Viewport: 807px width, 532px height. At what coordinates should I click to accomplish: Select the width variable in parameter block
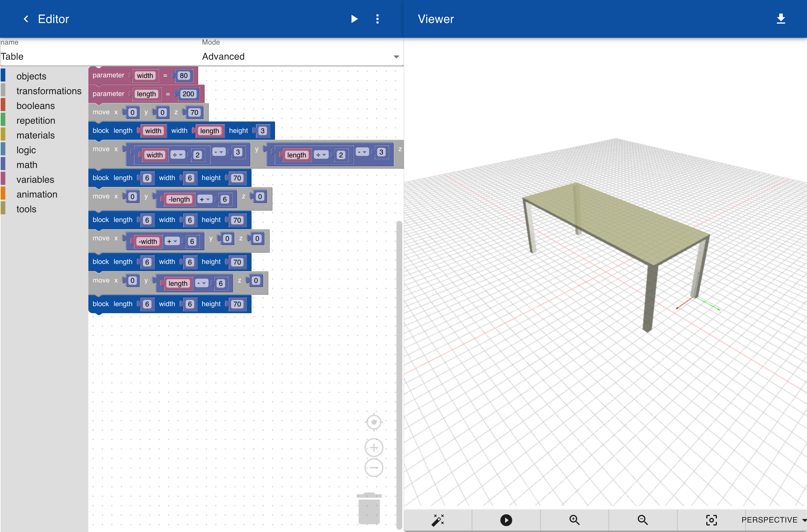145,75
